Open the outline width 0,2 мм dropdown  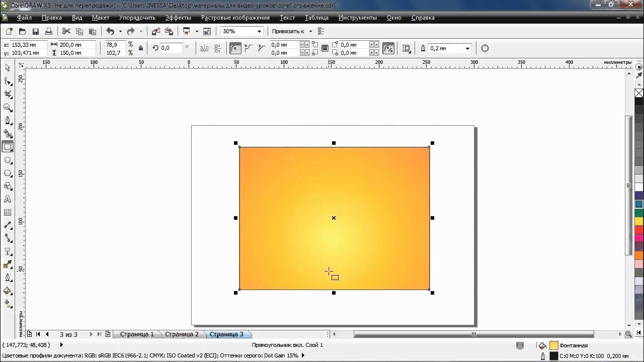[467, 48]
